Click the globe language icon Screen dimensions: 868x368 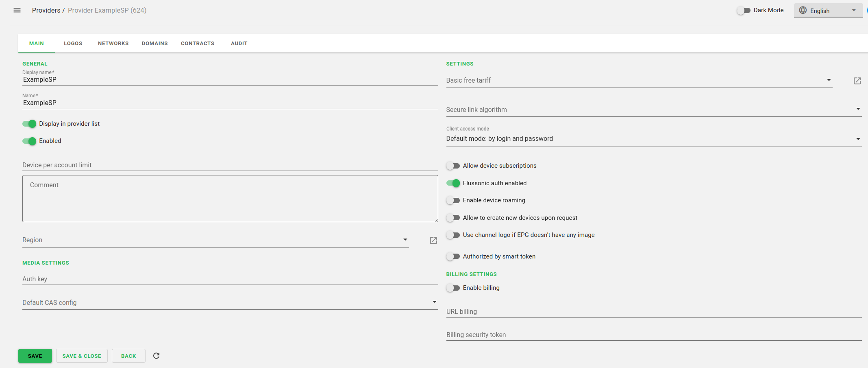coord(803,11)
